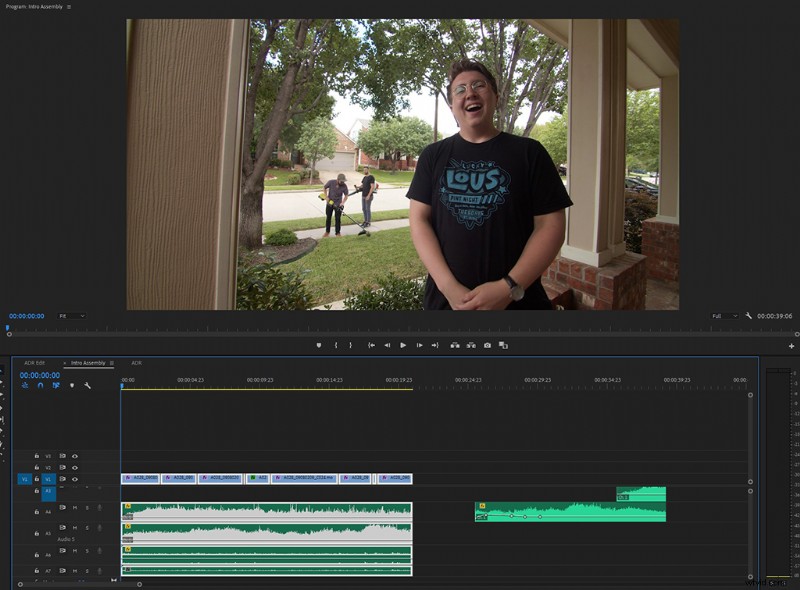Hide track V3 using the eye icon

click(x=74, y=456)
